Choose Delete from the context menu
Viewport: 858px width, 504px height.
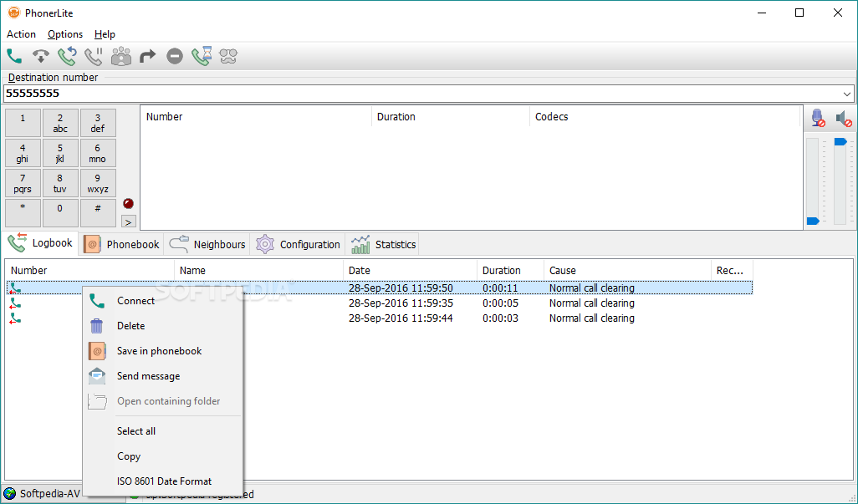coord(162,326)
